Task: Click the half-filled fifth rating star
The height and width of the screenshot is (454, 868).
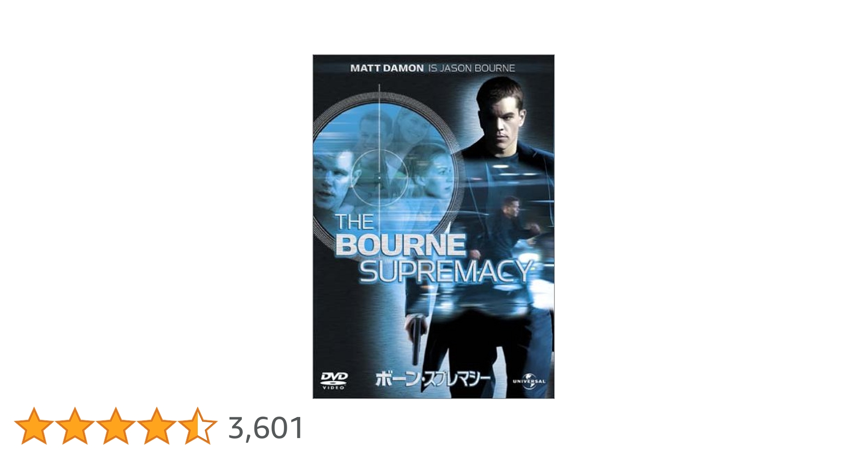Action: point(198,426)
